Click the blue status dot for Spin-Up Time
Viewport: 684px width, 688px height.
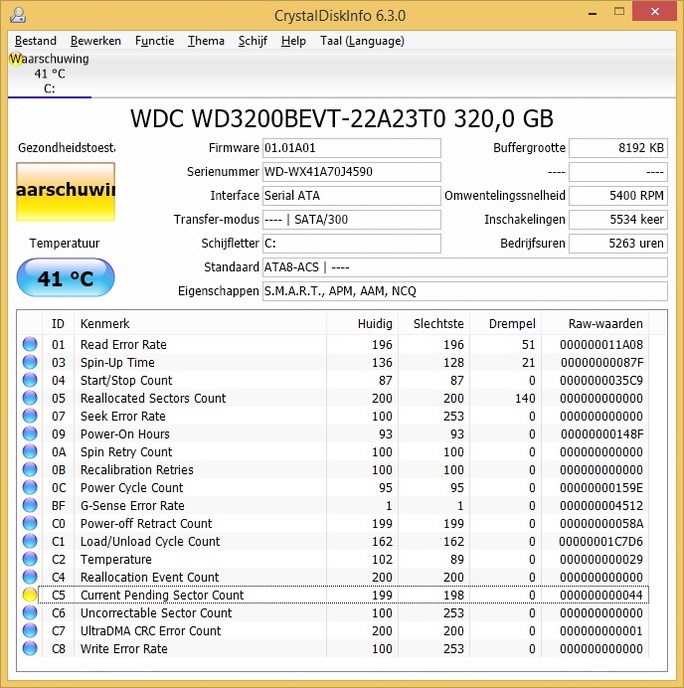[30, 362]
